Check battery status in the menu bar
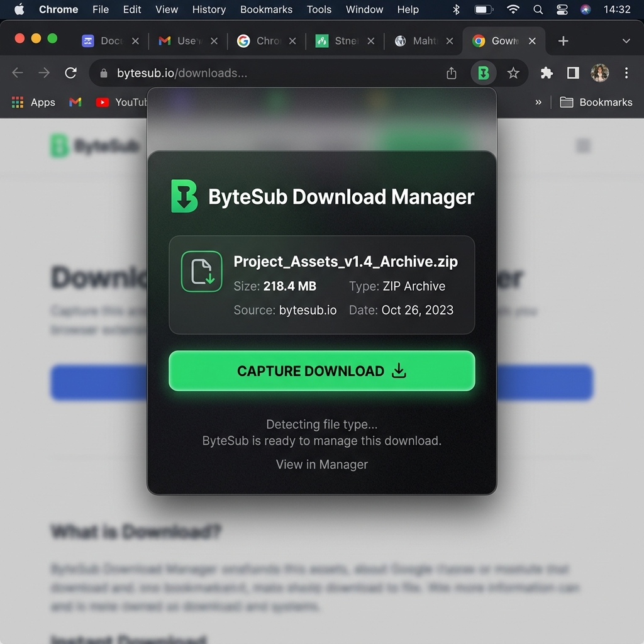 pos(484,9)
